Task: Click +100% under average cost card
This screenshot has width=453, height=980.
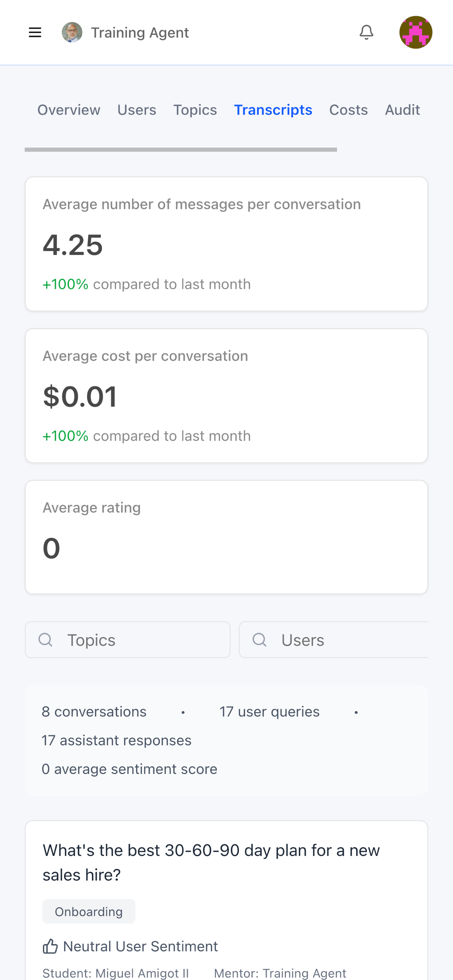Action: (x=65, y=436)
